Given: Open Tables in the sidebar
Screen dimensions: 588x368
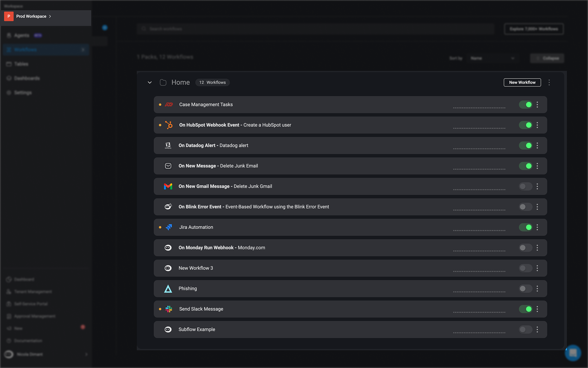Looking at the screenshot, I should click(x=21, y=64).
